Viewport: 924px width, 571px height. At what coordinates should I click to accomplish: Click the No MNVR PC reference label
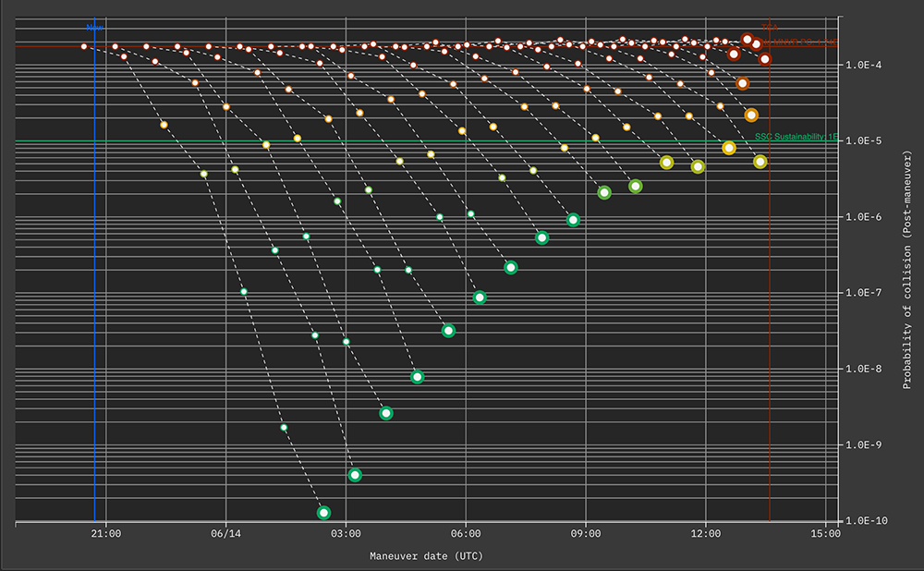(x=799, y=43)
